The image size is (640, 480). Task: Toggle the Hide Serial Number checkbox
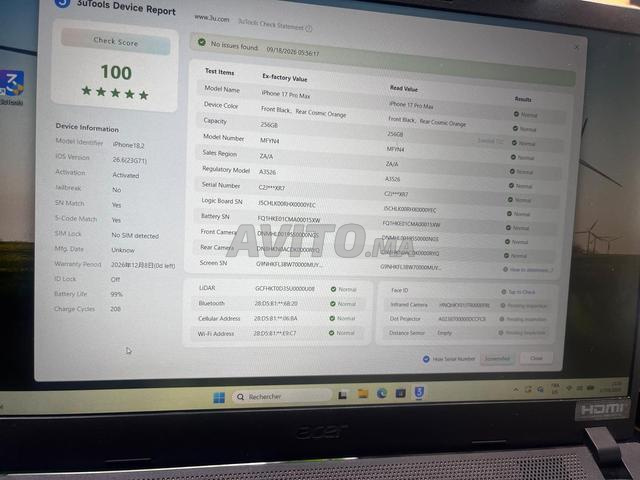coord(426,359)
